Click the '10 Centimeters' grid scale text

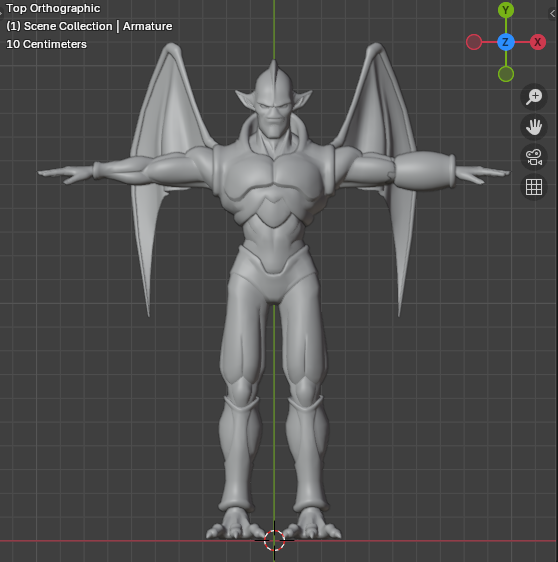(47, 44)
